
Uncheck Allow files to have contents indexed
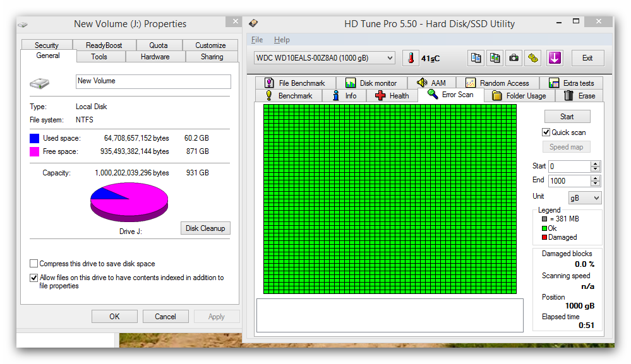(x=34, y=278)
